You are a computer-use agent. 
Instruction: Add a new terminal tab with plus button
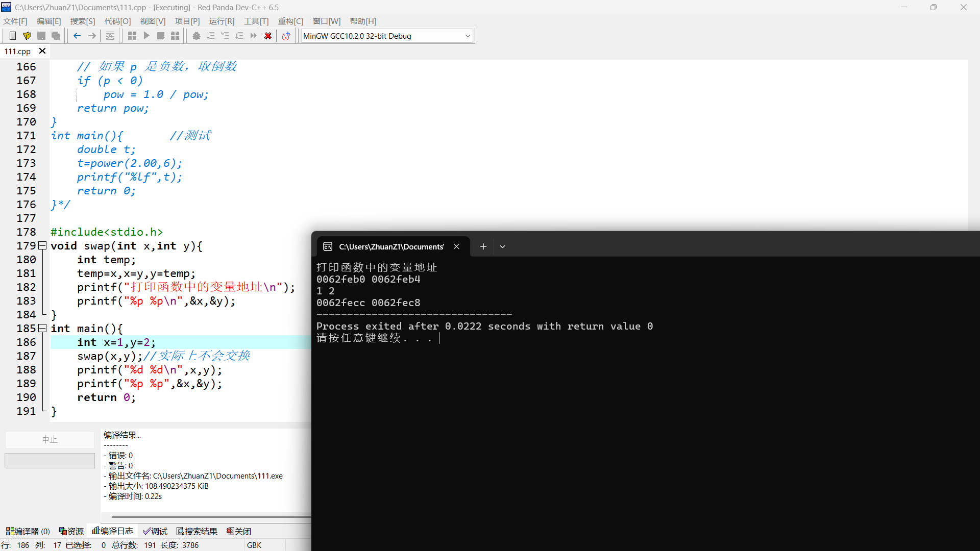(x=483, y=246)
